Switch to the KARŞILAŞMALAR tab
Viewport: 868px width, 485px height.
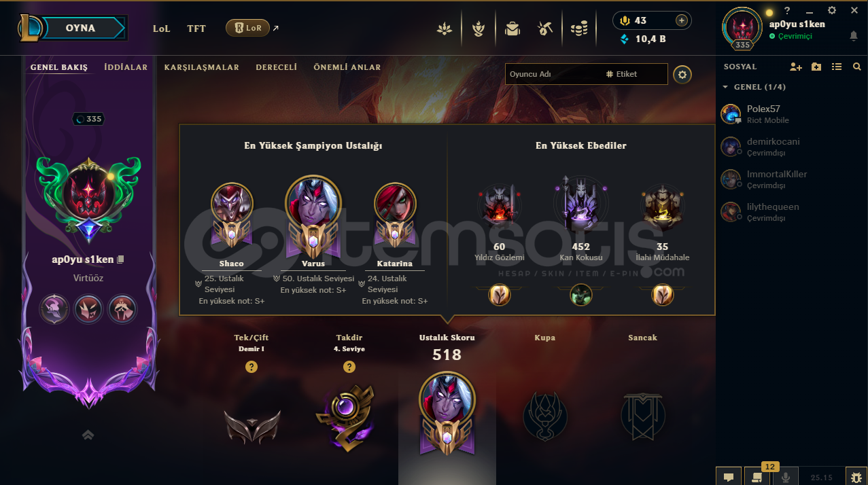202,67
